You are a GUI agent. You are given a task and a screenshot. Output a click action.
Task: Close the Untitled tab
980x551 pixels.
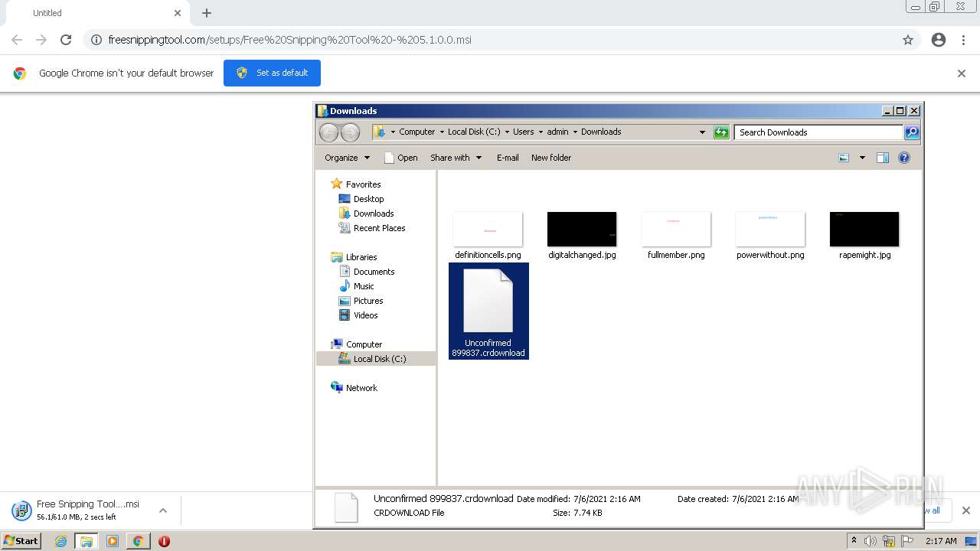(x=178, y=13)
